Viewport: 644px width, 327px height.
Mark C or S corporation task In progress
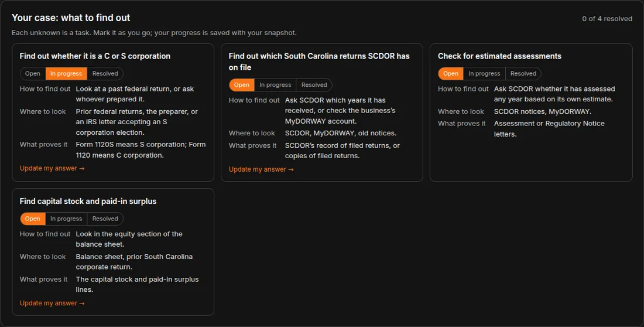[x=66, y=74]
